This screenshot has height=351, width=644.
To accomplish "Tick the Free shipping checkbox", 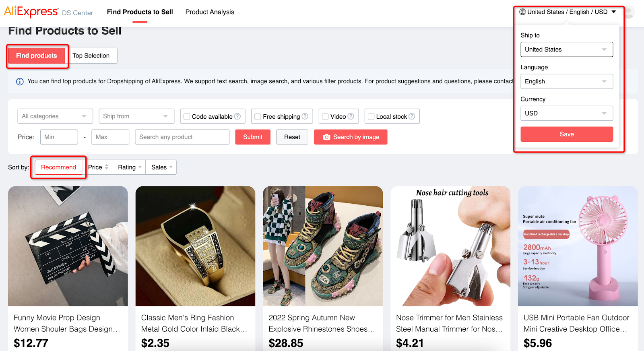I will [258, 117].
